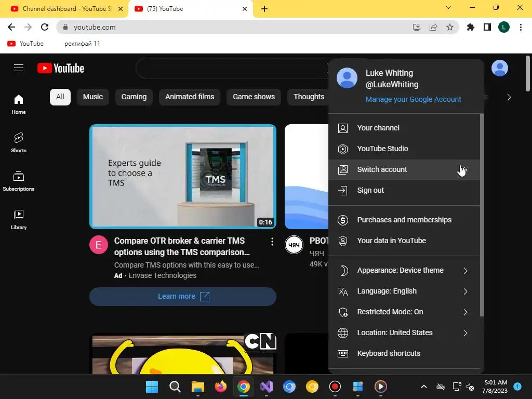This screenshot has height=399, width=532.
Task: Go forward in browser
Action: pyautogui.click(x=28, y=27)
